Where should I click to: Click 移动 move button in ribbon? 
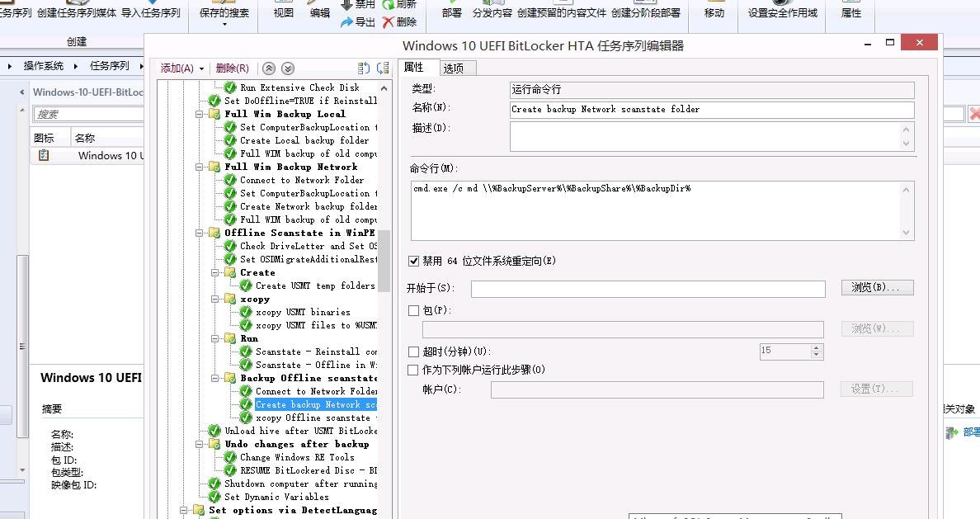714,12
